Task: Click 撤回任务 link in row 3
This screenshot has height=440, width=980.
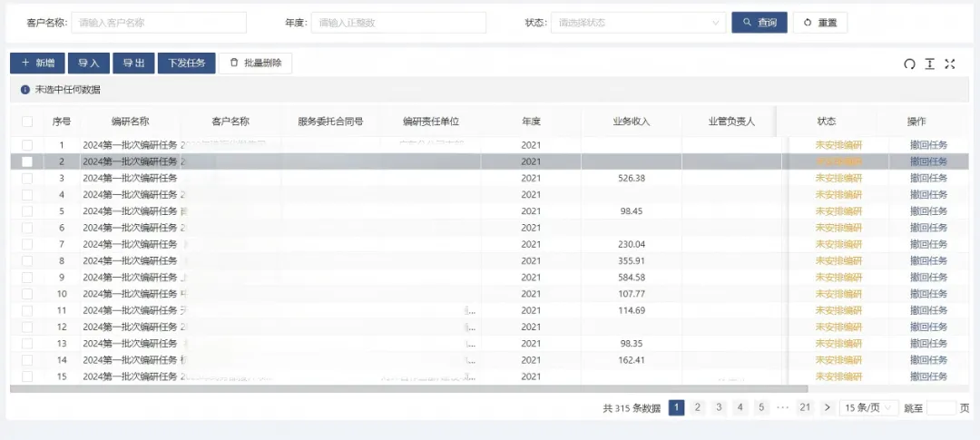Action: [x=929, y=178]
